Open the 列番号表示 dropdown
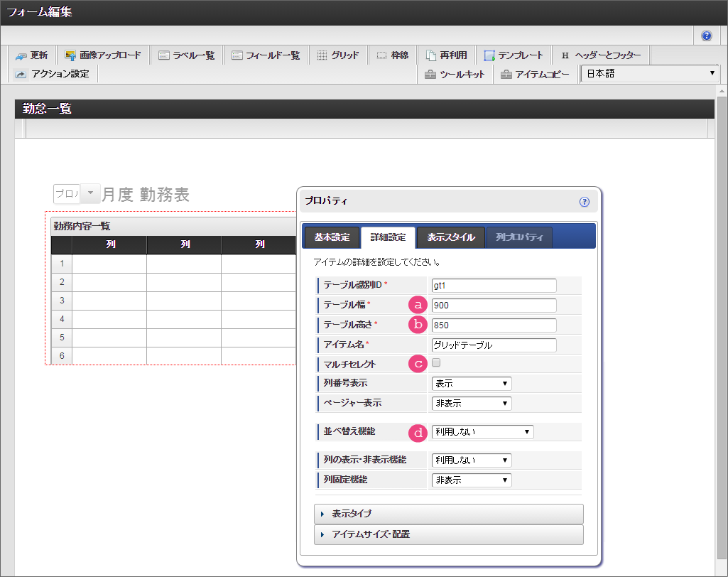 pos(472,384)
